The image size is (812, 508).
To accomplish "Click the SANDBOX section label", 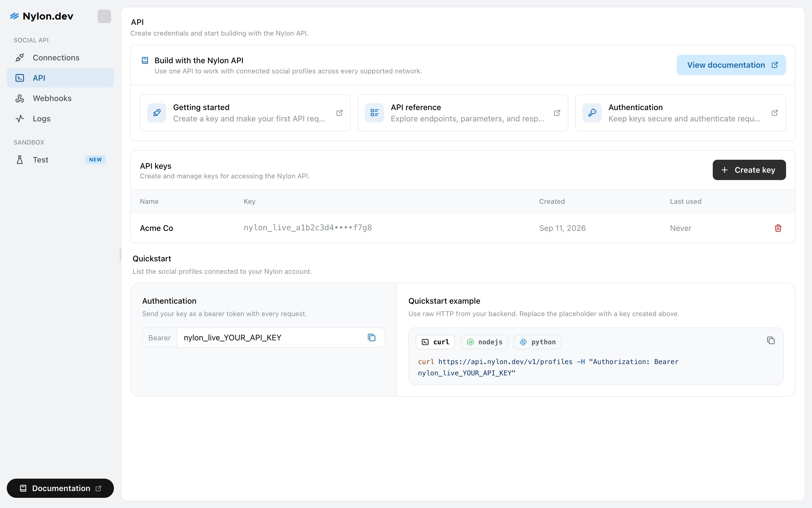I will tap(29, 143).
